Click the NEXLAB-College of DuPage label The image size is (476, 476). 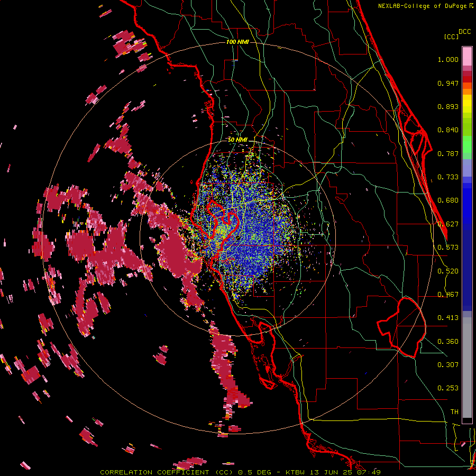[x=423, y=6]
